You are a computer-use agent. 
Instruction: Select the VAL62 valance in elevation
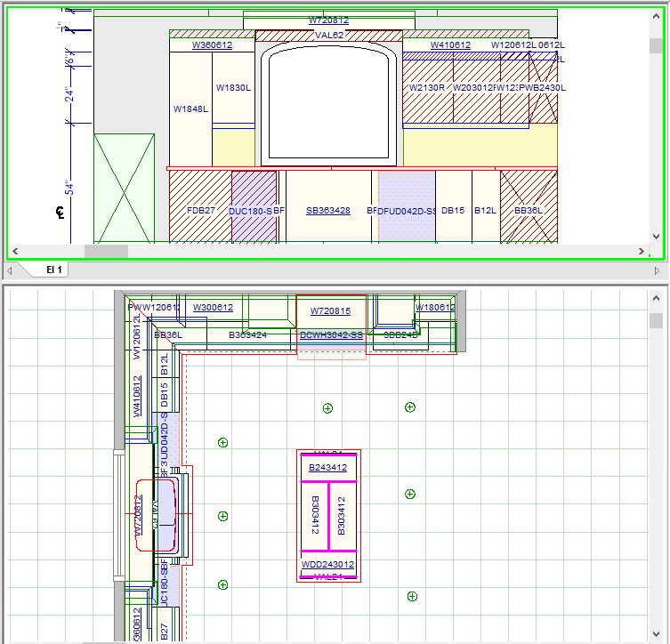coord(328,36)
